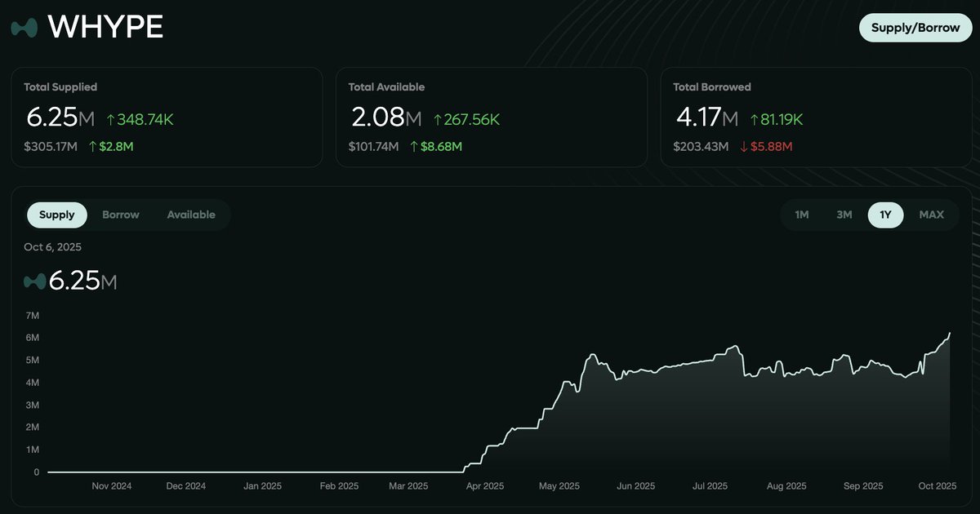Click the 7M y-axis label
This screenshot has height=514, width=980.
33,315
